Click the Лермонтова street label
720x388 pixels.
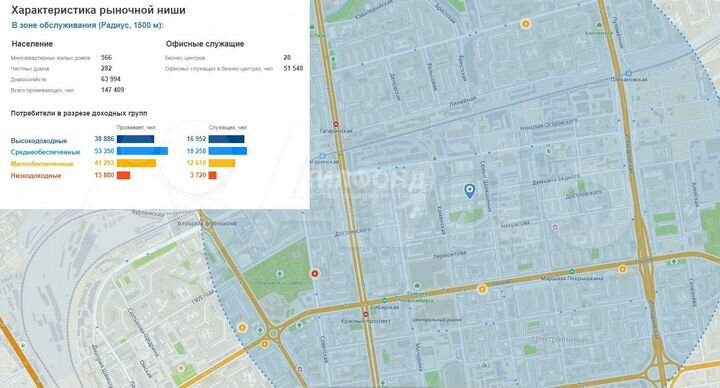tap(450, 254)
